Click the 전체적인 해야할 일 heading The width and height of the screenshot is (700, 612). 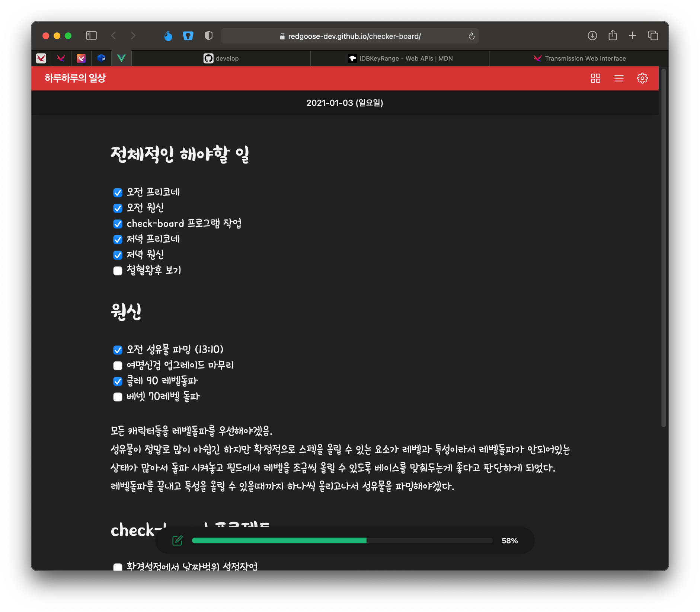point(180,154)
